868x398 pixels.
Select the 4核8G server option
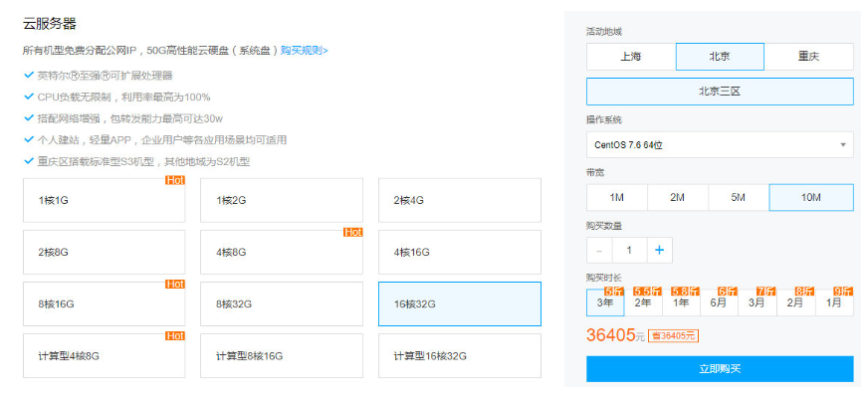point(282,253)
